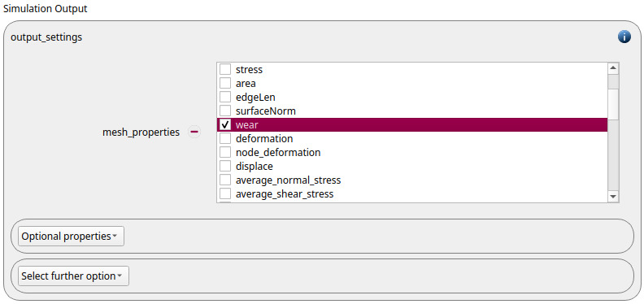This screenshot has height=304, width=644.
Task: Select the highlighted wear row
Action: pos(412,124)
